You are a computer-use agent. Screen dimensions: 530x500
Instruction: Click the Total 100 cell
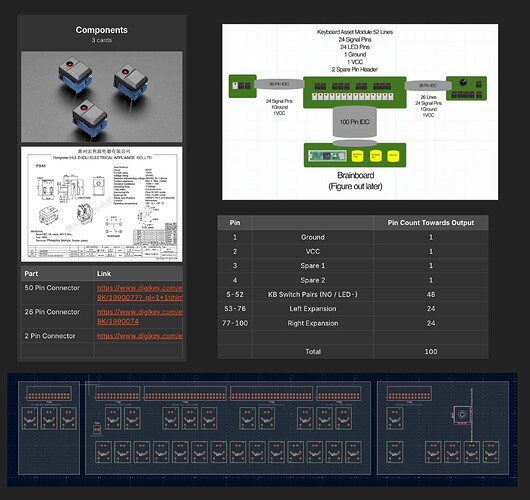point(431,352)
